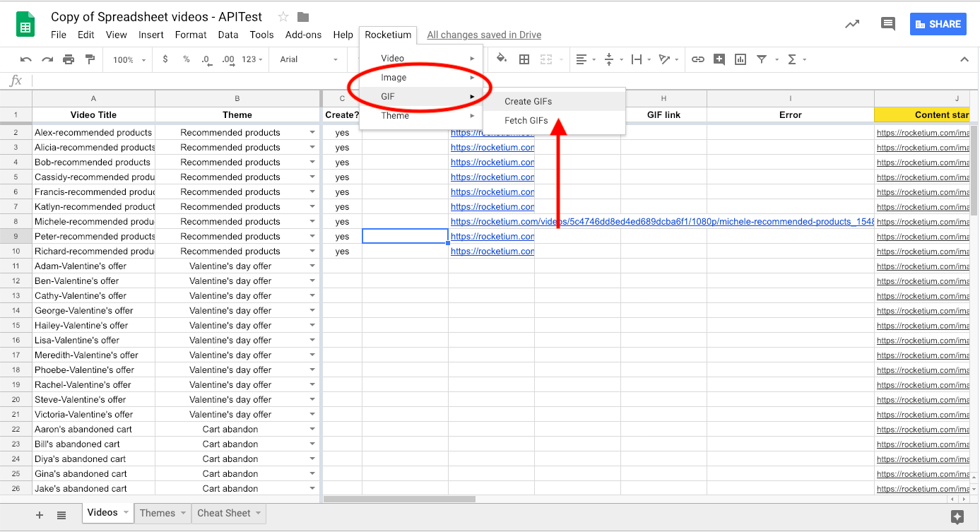Image resolution: width=980 pixels, height=532 pixels.
Task: Open the Arial font dropdown
Action: click(x=309, y=59)
